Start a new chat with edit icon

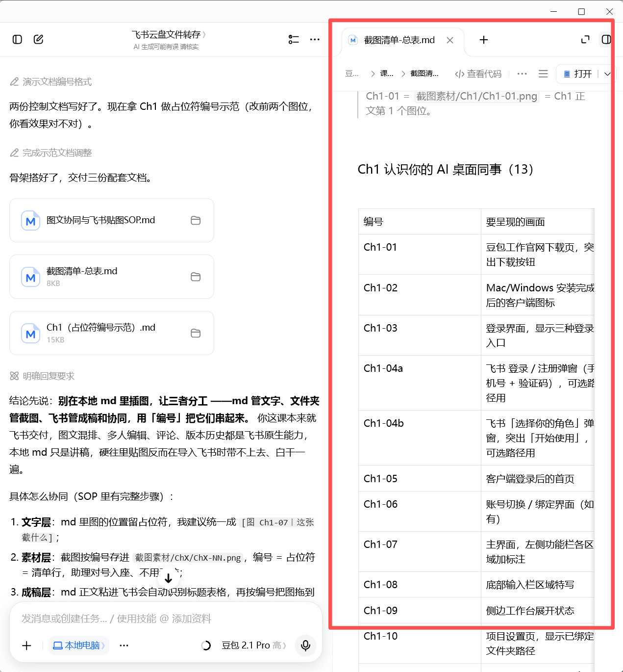(38, 39)
